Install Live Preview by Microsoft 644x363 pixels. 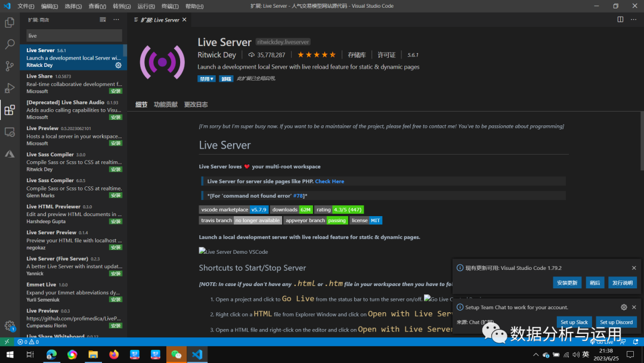click(116, 143)
